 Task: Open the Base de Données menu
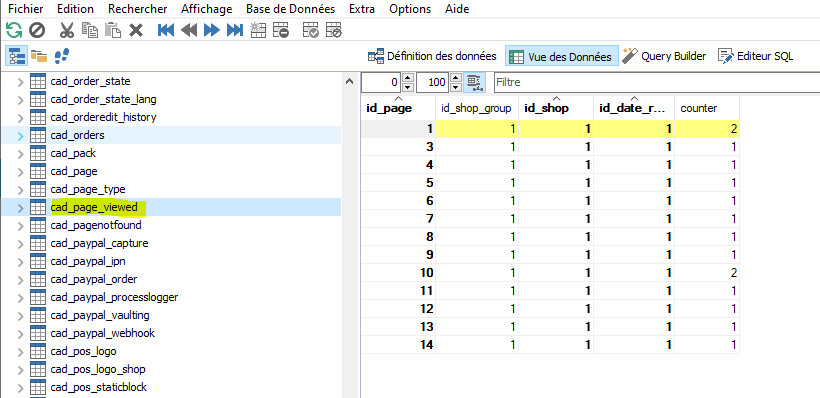(290, 9)
